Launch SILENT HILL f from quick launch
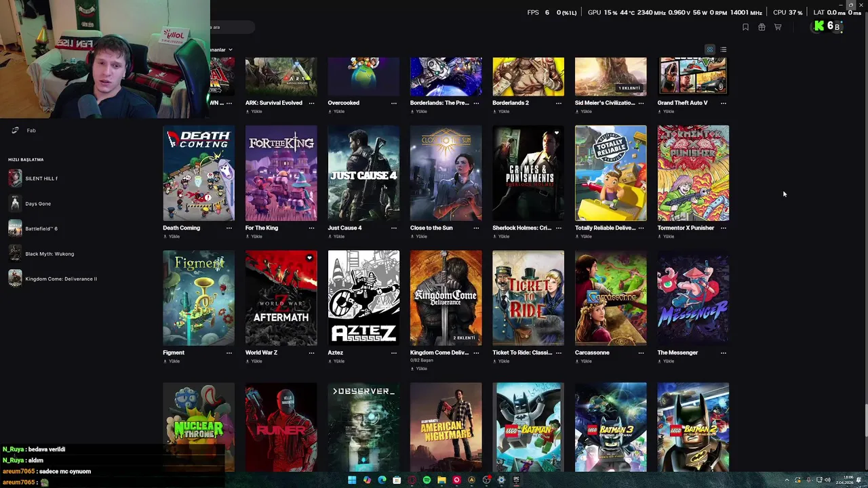 tap(34, 178)
